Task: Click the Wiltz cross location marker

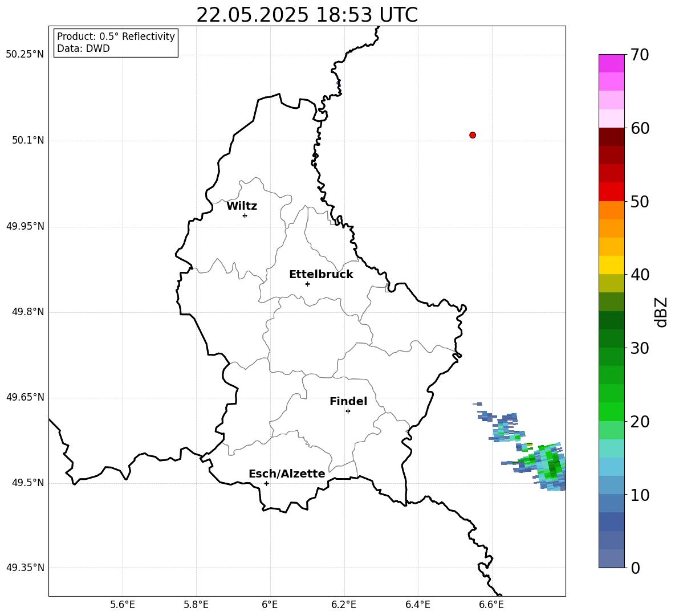Action: coord(245,215)
